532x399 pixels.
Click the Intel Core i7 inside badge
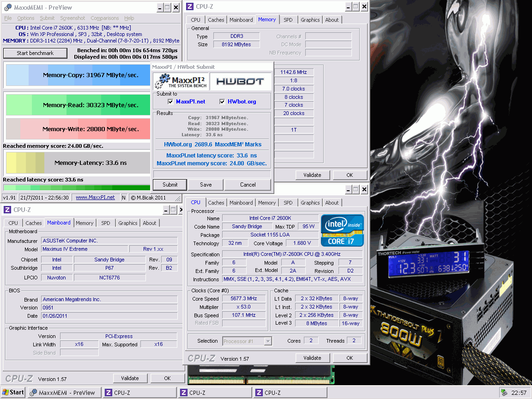342,230
